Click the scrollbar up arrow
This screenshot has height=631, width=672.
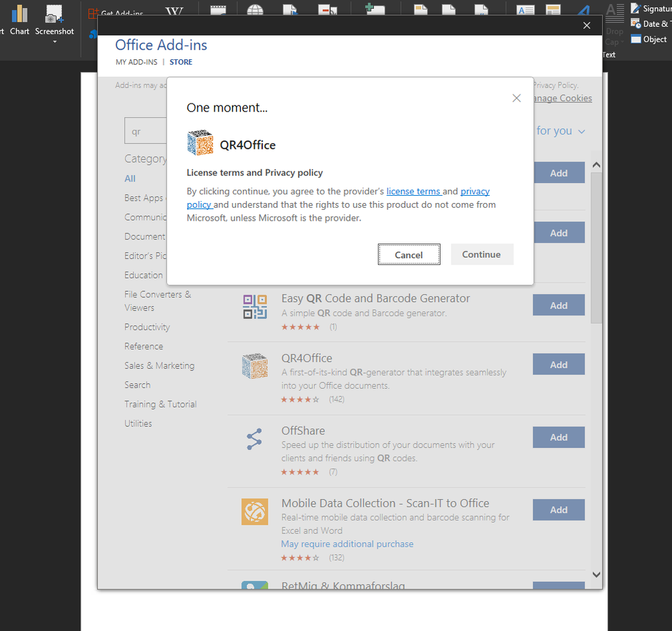[x=596, y=165]
